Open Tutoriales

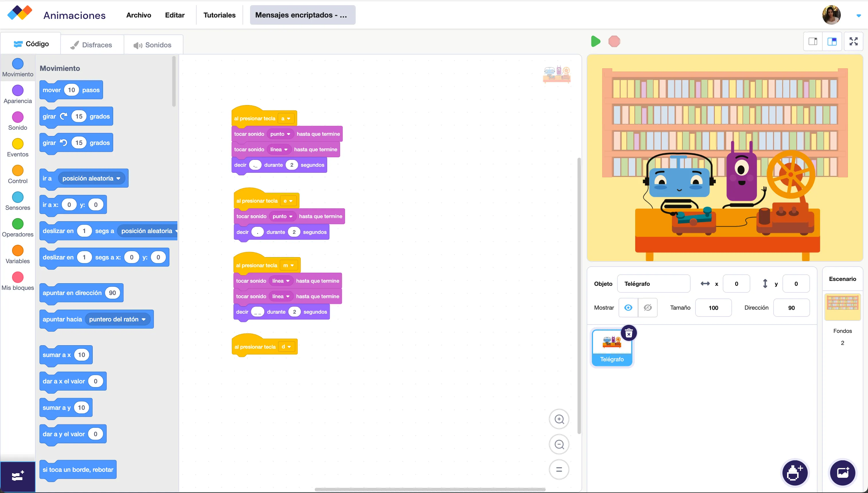(x=219, y=15)
